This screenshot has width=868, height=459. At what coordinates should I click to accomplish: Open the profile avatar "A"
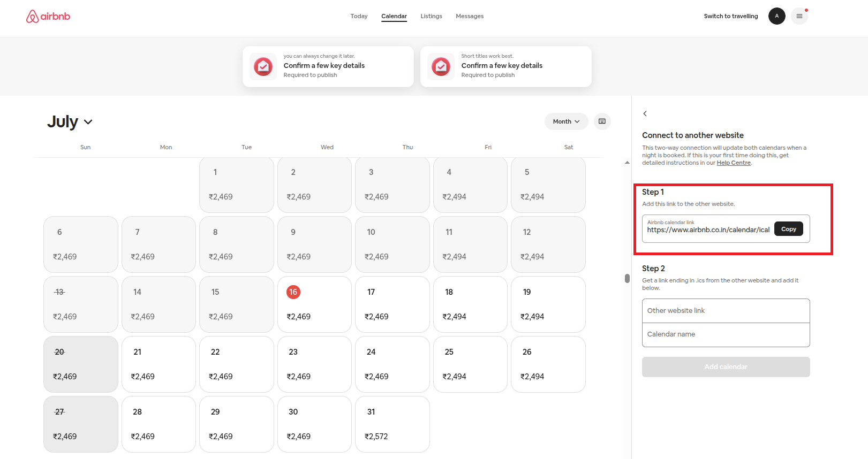pos(776,16)
